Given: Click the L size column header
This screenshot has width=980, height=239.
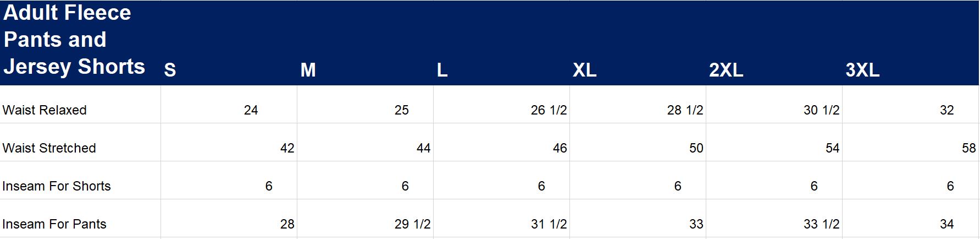Looking at the screenshot, I should [x=442, y=70].
